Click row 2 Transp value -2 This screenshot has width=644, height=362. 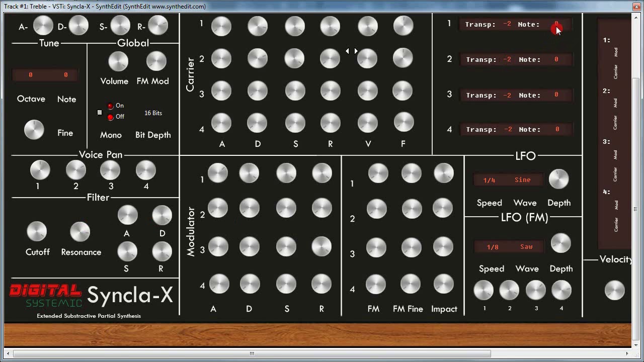[507, 59]
